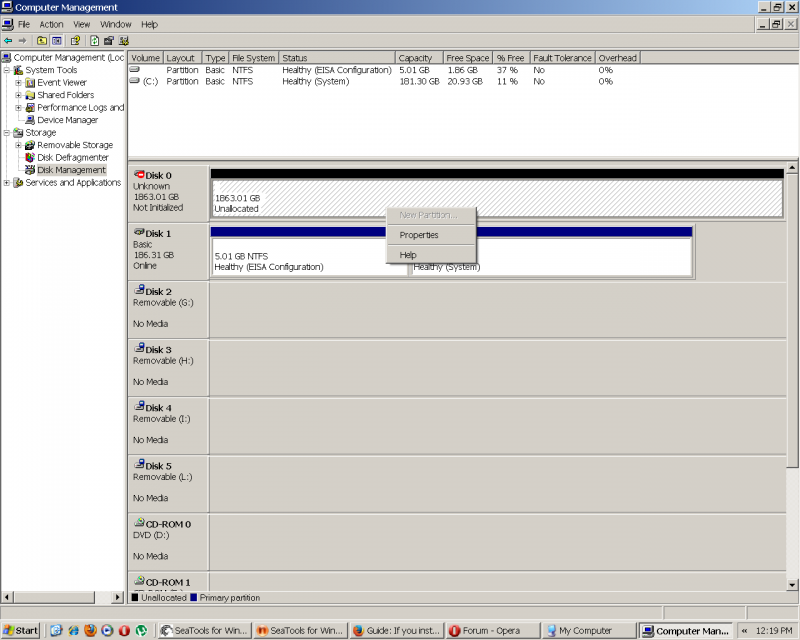Switch to Guide Firefox taskbar button

pyautogui.click(x=396, y=631)
